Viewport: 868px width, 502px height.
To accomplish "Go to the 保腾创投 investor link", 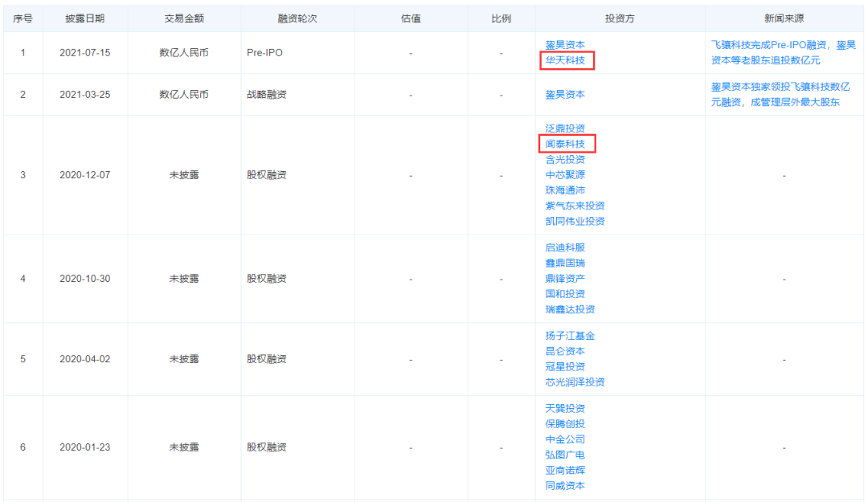I will pyautogui.click(x=565, y=424).
